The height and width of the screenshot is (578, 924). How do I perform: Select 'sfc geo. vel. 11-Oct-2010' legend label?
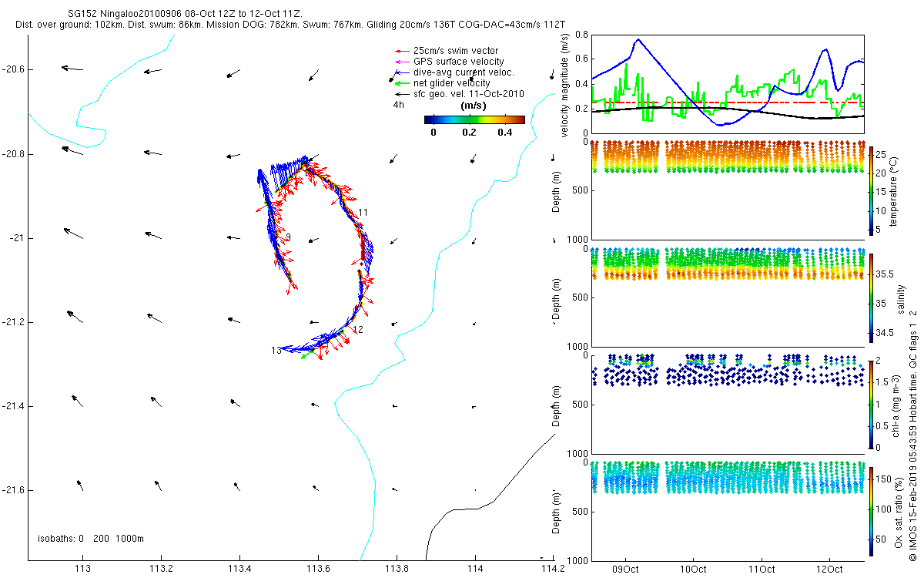pos(469,94)
